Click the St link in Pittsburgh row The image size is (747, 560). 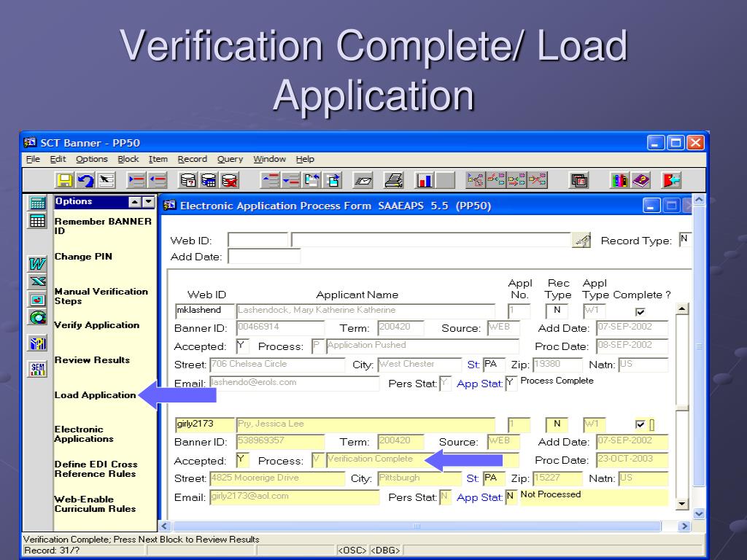pos(472,478)
